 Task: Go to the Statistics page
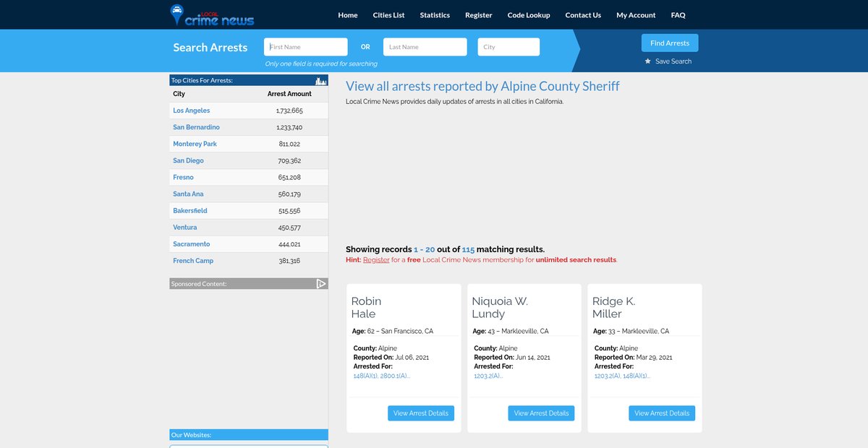coord(435,15)
